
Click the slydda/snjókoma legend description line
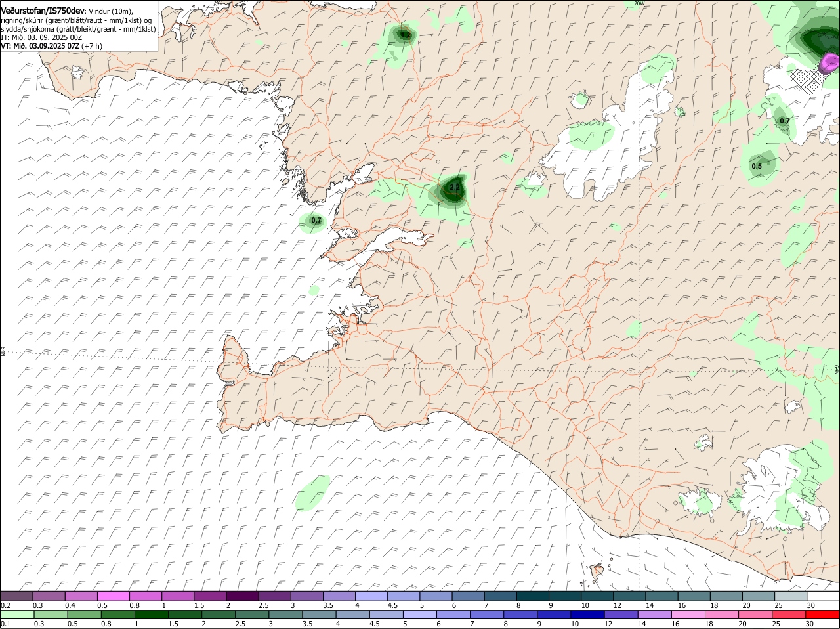[78, 29]
